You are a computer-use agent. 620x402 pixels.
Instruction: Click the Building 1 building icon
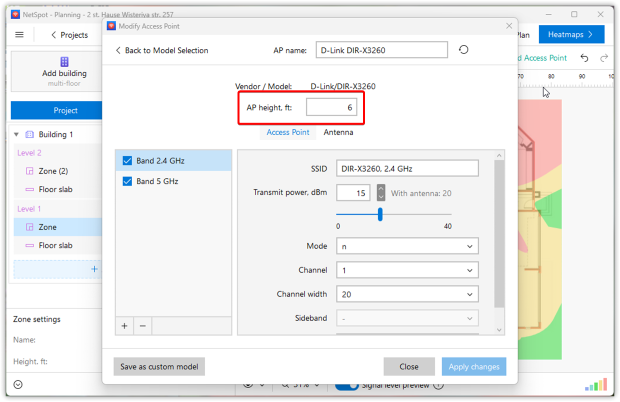(x=29, y=134)
